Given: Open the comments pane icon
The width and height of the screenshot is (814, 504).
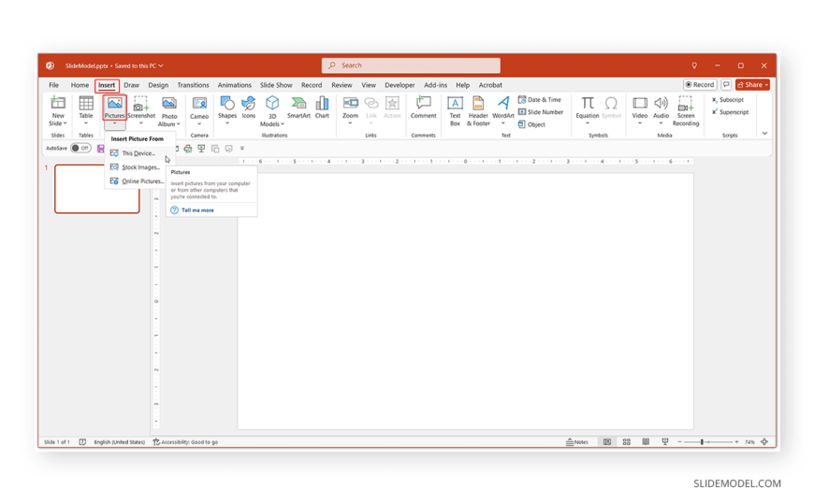Looking at the screenshot, I should [726, 84].
